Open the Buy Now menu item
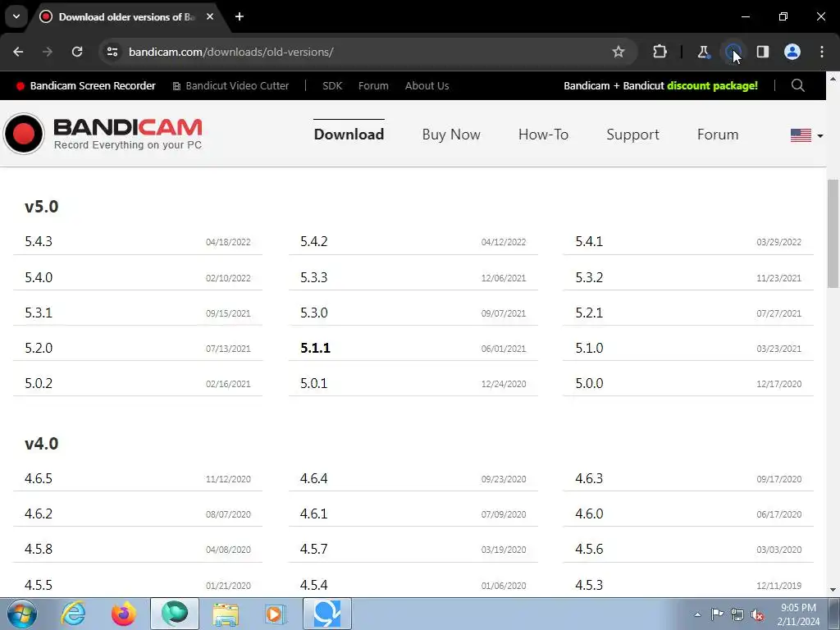840x630 pixels. 451,135
